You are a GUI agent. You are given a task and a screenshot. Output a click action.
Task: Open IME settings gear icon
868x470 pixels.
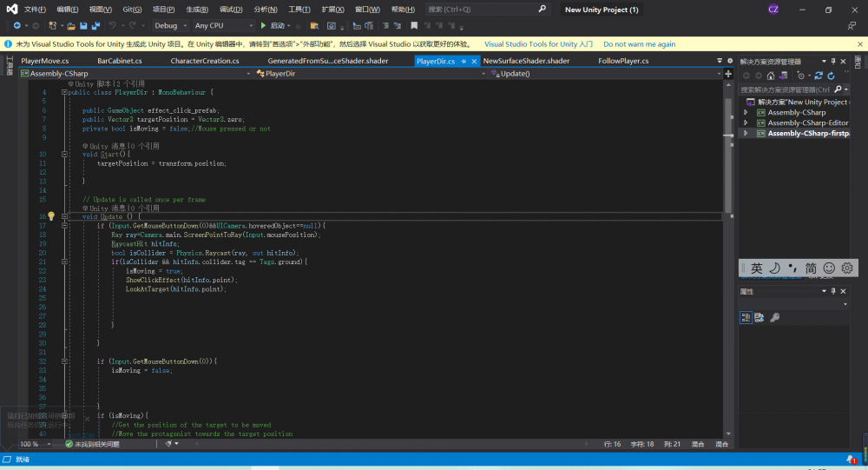point(847,268)
